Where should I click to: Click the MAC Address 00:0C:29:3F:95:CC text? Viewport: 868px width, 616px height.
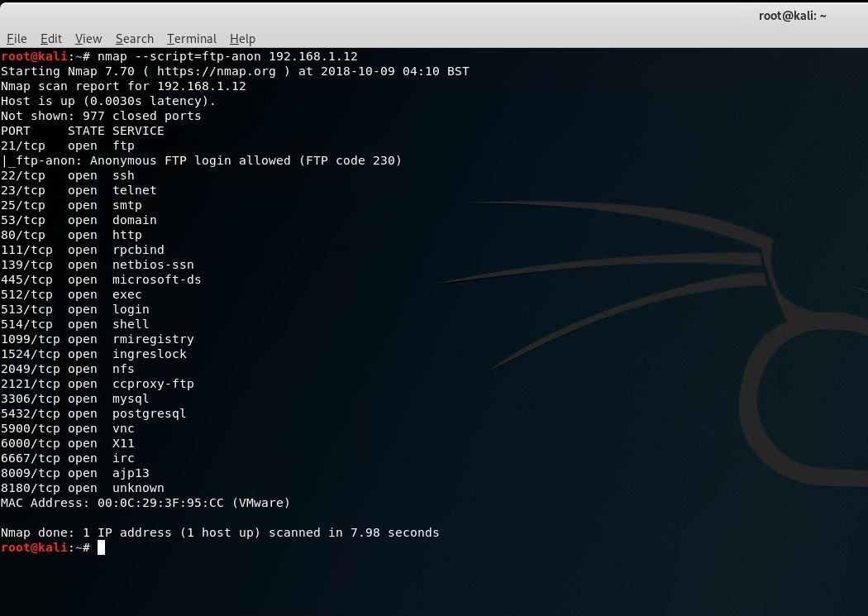click(145, 503)
